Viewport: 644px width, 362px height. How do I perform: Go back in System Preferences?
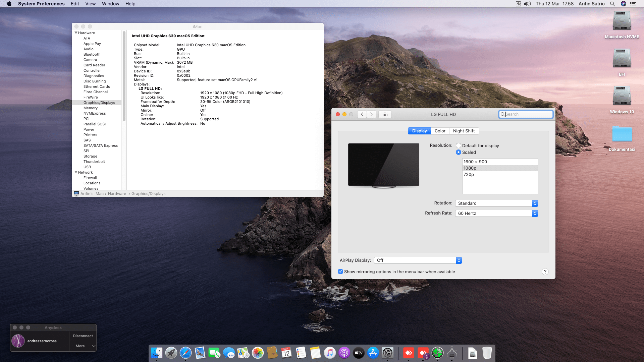(362, 114)
